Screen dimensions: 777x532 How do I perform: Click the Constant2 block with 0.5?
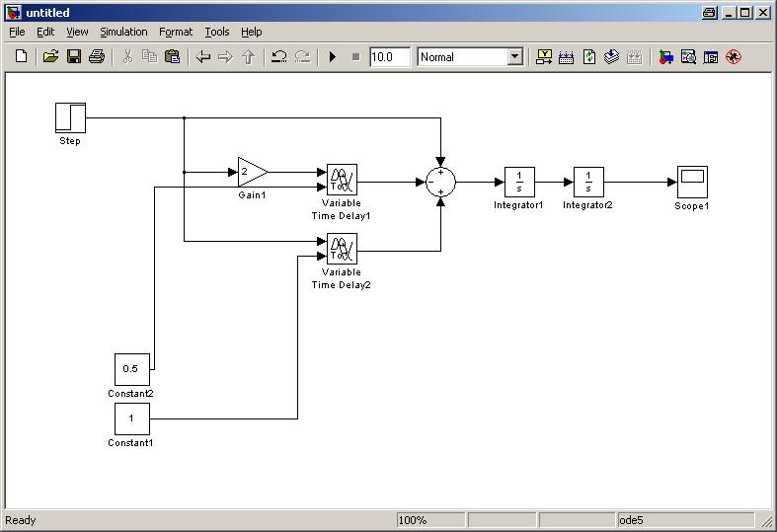pyautogui.click(x=131, y=369)
